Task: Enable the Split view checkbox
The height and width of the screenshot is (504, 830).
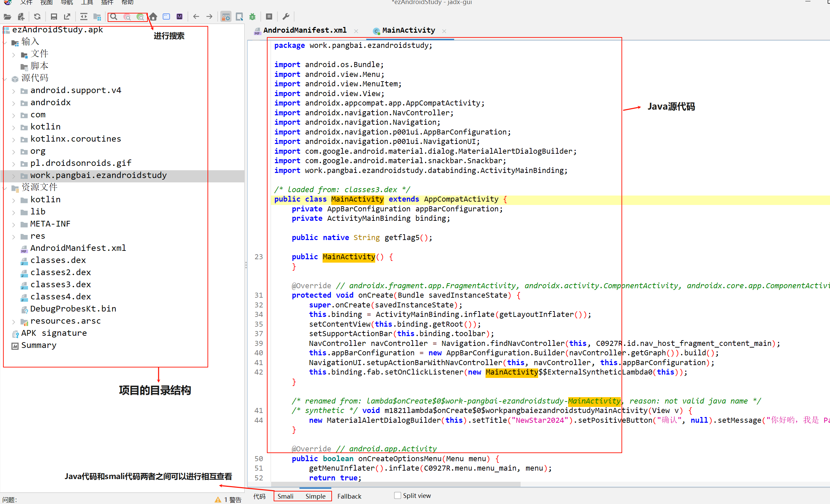Action: (x=397, y=495)
